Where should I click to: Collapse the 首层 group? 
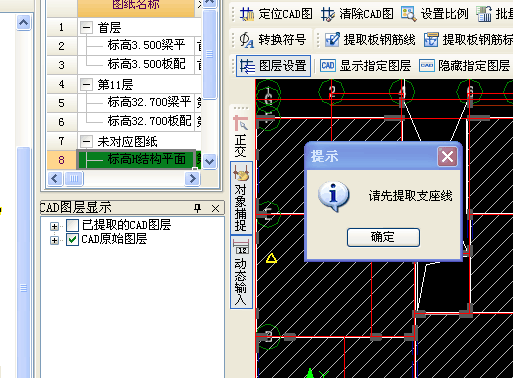86,28
